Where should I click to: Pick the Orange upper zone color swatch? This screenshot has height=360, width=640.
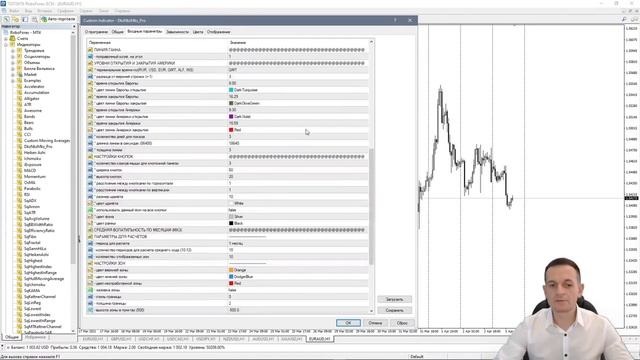tap(231, 270)
